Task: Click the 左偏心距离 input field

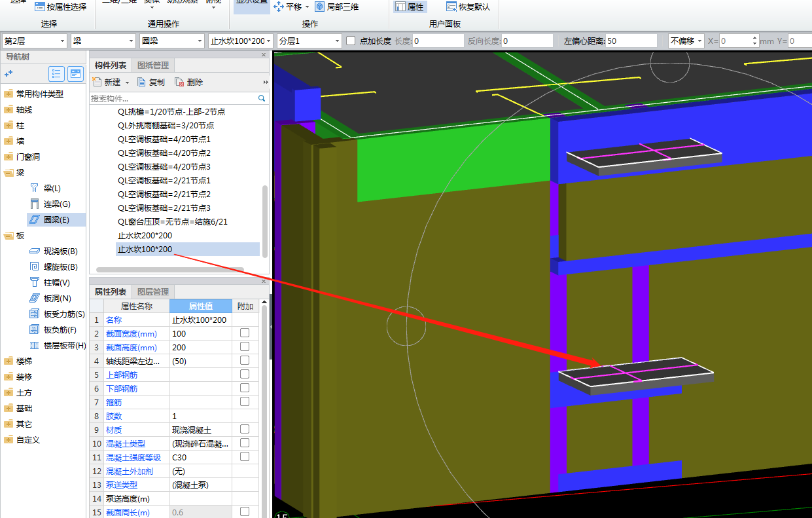Action: 630,41
